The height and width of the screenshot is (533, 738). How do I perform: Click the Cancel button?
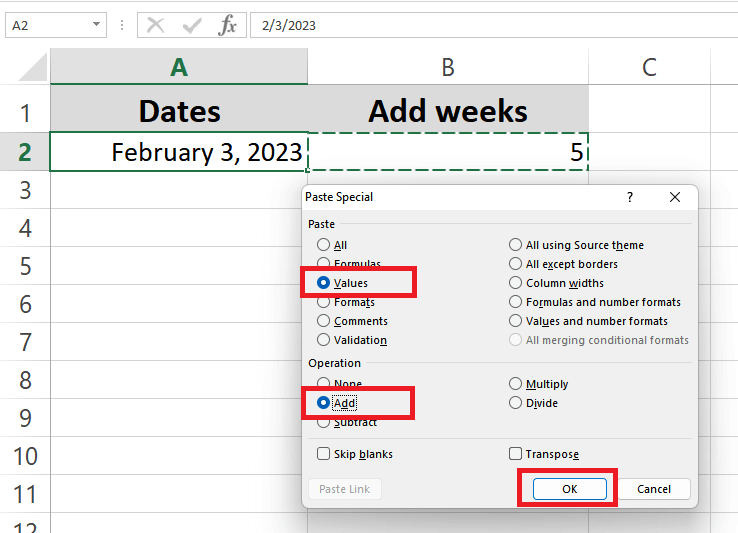tap(654, 489)
